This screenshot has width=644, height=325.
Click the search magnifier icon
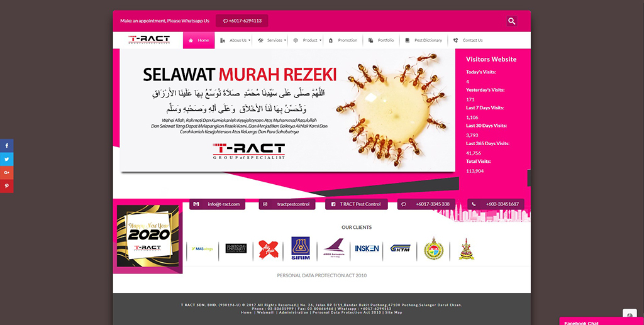511,21
